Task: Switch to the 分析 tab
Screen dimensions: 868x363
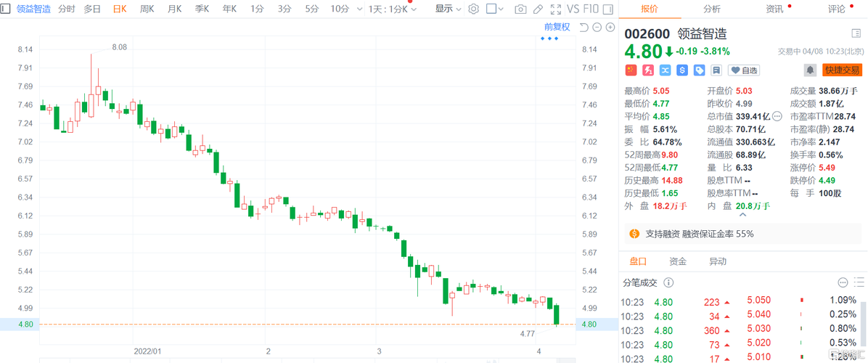Action: [712, 9]
